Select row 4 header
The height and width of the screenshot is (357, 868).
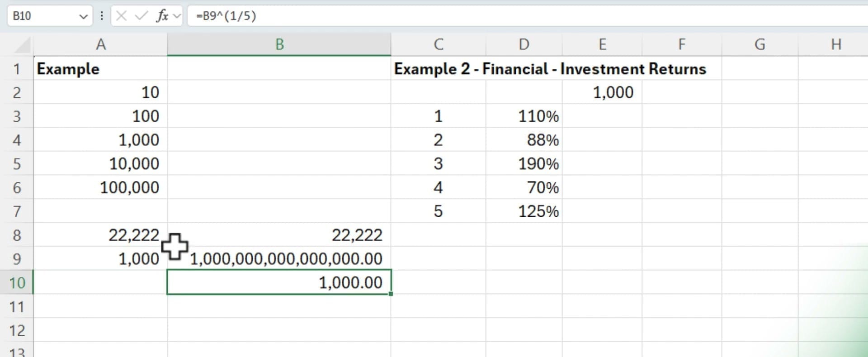click(17, 140)
